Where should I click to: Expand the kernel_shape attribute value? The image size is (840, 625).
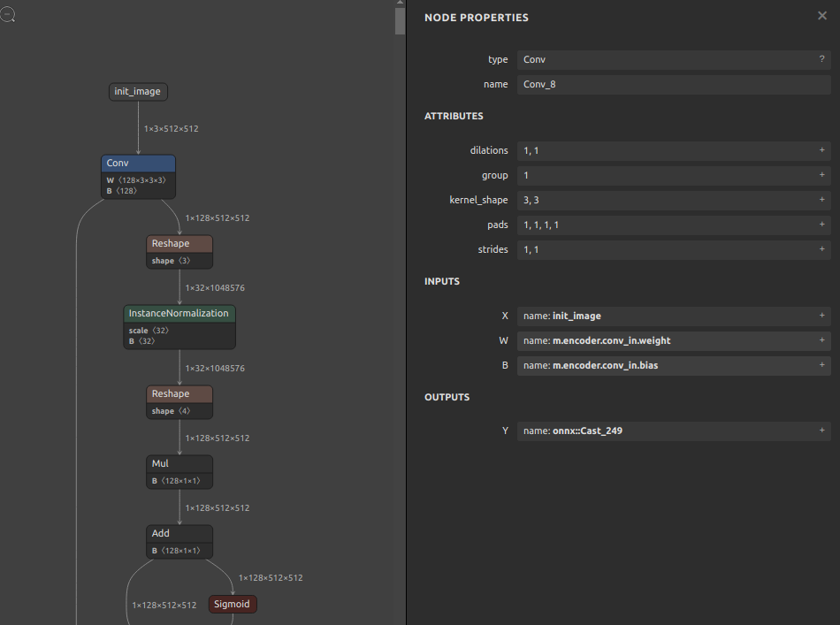pyautogui.click(x=821, y=200)
